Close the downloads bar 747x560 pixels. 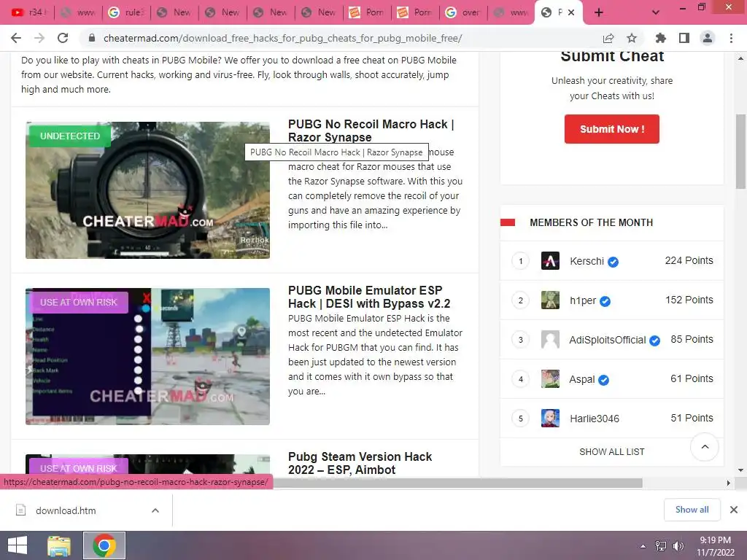point(734,510)
